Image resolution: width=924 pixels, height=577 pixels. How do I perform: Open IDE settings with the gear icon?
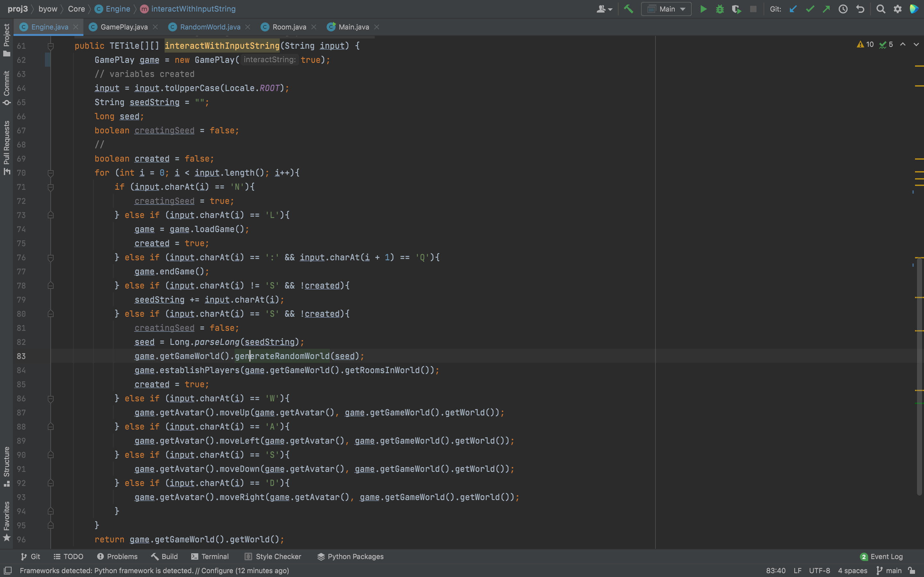point(898,9)
